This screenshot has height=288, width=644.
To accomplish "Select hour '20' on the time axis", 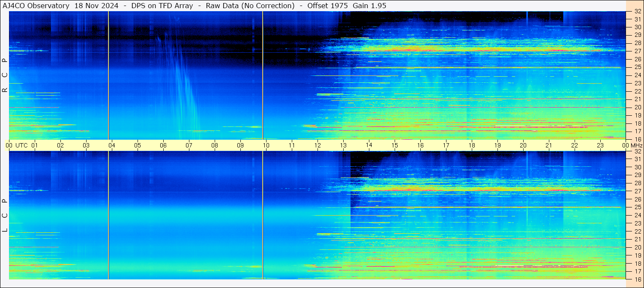I will (523, 145).
